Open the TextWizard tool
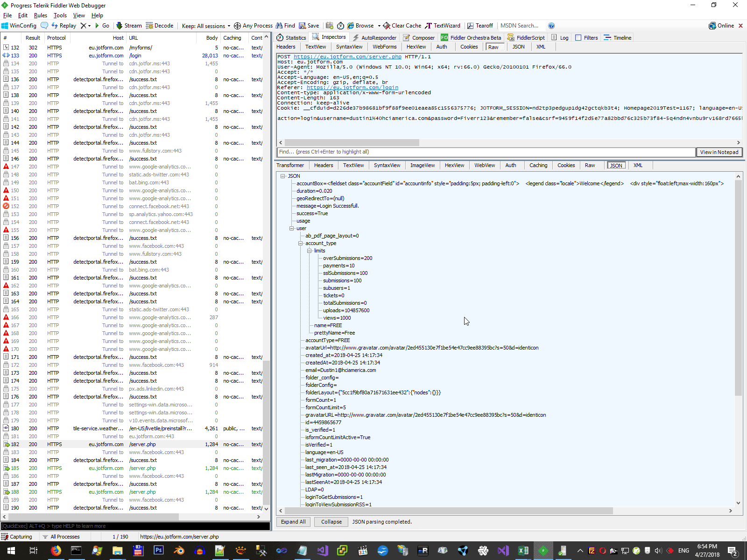Screen dimensions: 747x560 point(443,26)
